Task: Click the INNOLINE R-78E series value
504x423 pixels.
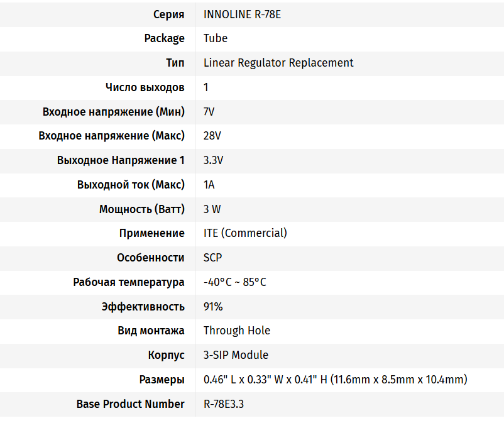Action: click(x=242, y=14)
